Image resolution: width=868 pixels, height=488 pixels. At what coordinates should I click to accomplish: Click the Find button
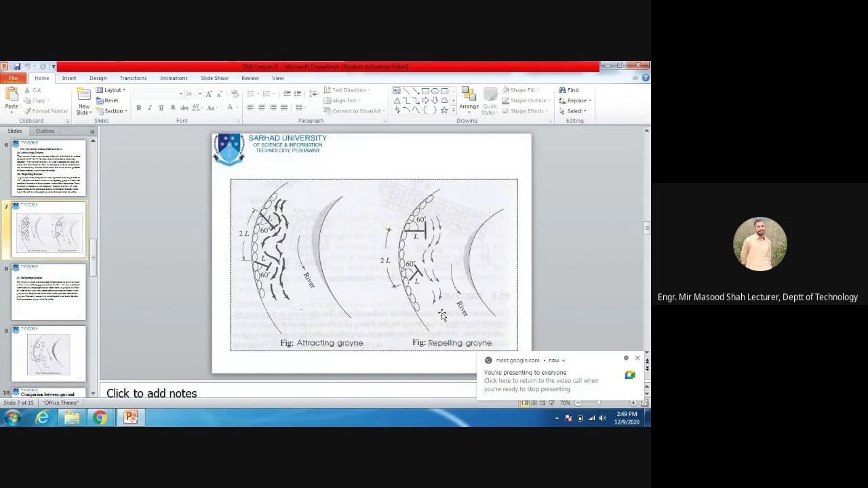(x=568, y=90)
